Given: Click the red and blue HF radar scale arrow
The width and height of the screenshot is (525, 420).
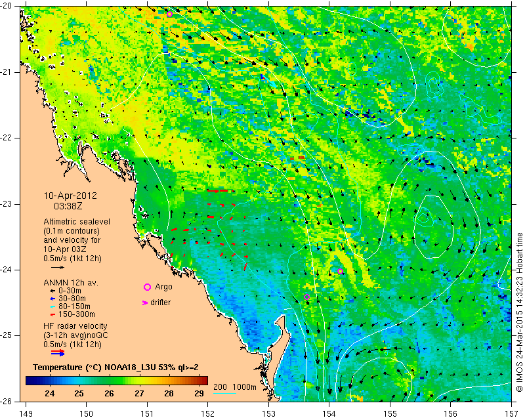Looking at the screenshot, I should coord(58,352).
